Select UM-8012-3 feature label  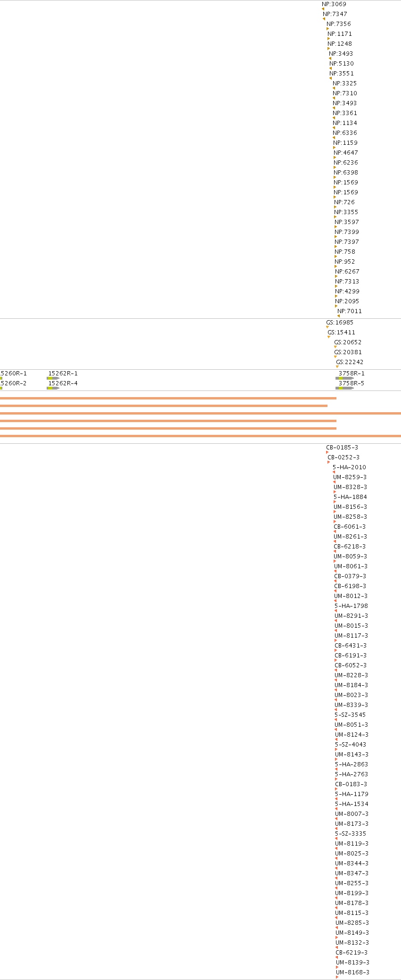pos(351,596)
